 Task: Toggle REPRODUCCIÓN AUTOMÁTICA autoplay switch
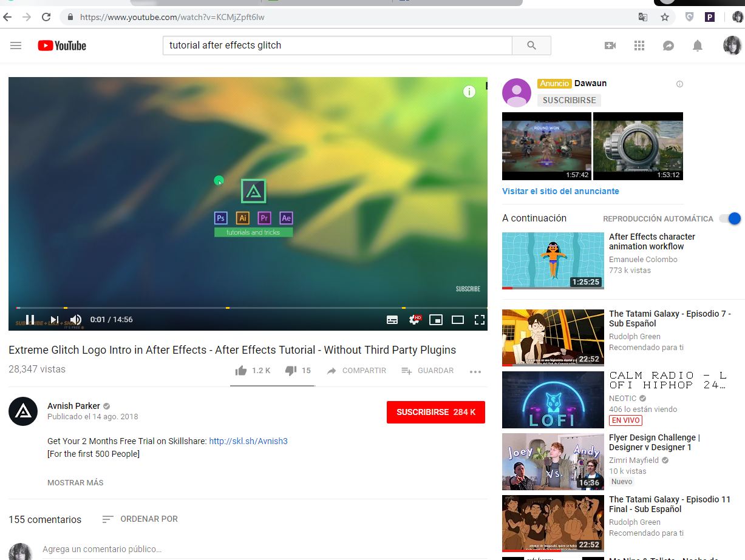tap(730, 218)
